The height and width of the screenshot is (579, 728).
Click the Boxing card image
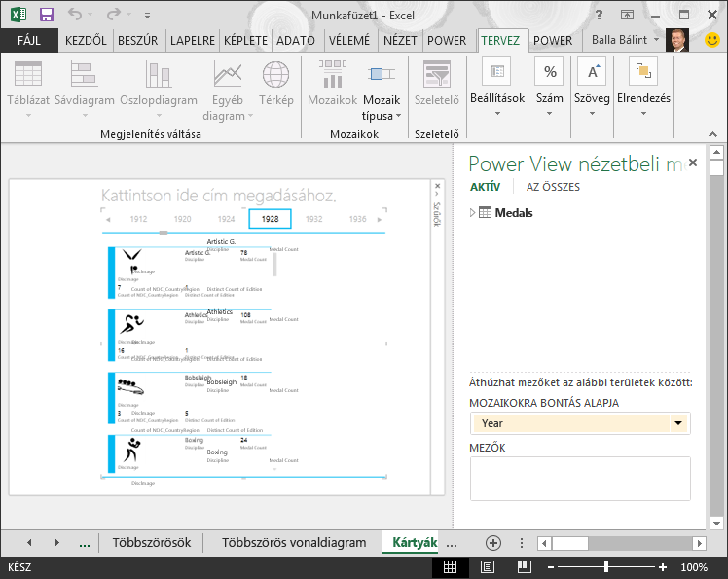click(132, 450)
